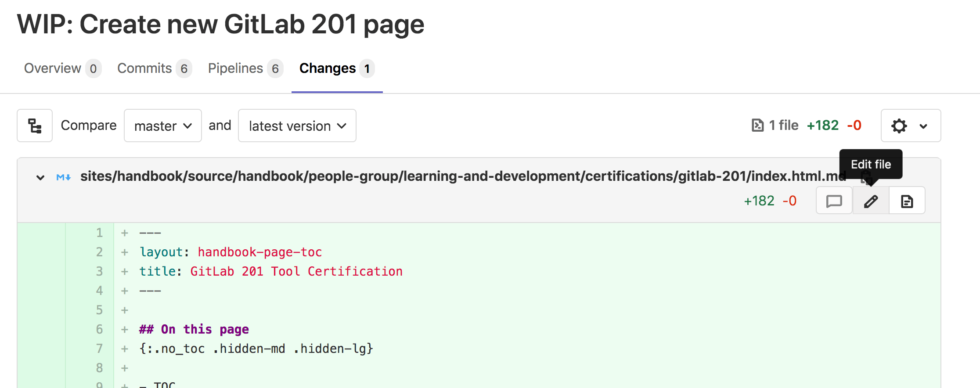Image resolution: width=980 pixels, height=388 pixels.
Task: Click the '## On this page' heading line
Action: pyautogui.click(x=194, y=329)
